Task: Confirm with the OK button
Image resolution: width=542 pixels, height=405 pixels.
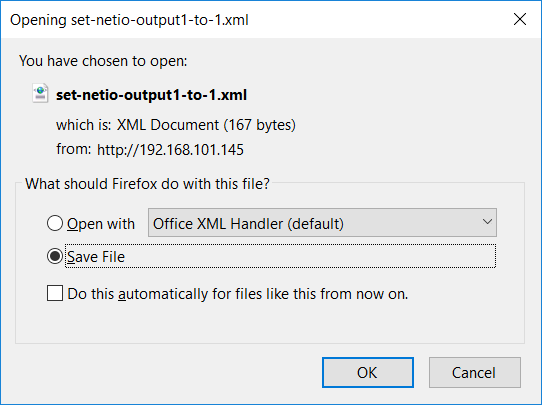Action: 368,373
